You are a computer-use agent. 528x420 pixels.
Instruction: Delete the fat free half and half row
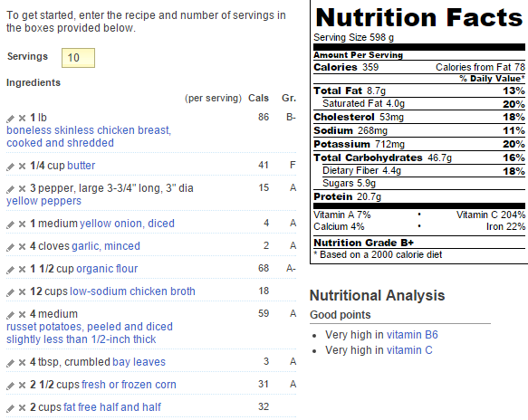(x=23, y=408)
